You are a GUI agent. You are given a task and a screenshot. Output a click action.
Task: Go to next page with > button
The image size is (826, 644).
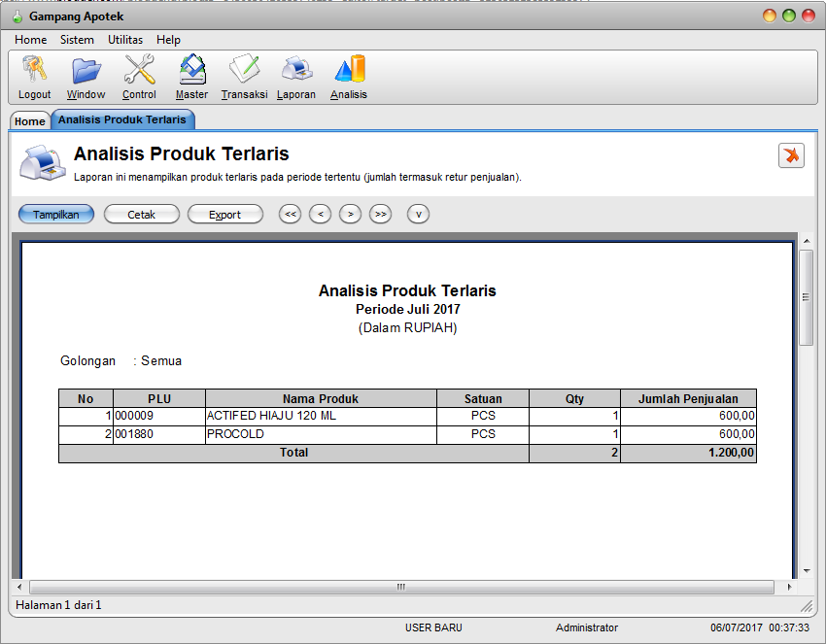[350, 214]
